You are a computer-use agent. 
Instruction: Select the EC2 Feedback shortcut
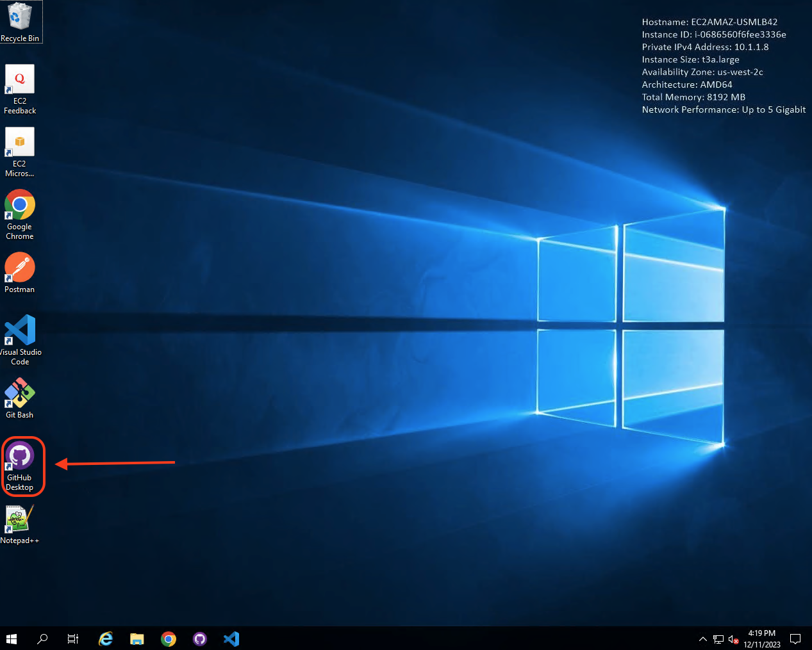20,90
